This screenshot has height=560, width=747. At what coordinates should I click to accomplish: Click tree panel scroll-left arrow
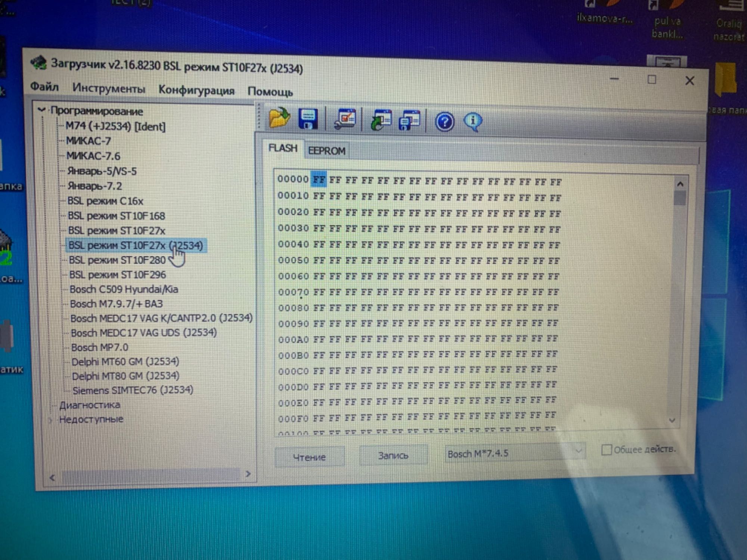click(x=52, y=477)
